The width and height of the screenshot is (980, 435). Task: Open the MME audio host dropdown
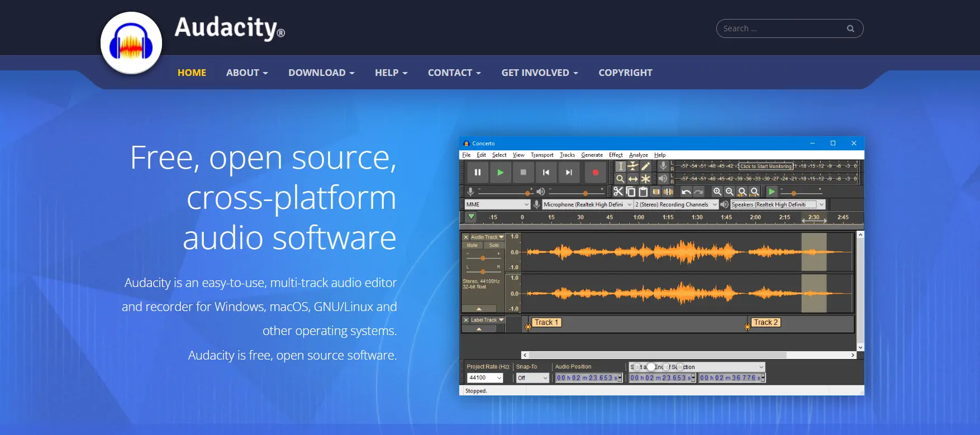click(x=497, y=204)
